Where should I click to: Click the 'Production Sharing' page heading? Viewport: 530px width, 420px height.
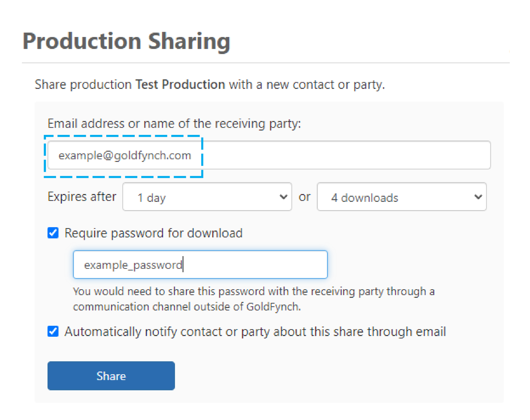pos(126,41)
